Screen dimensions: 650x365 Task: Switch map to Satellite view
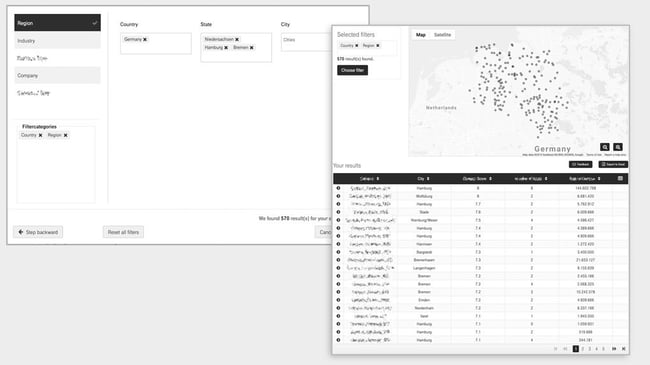tap(442, 35)
